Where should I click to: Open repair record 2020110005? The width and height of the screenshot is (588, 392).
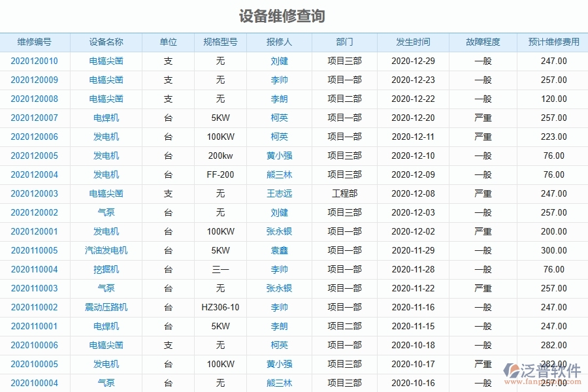click(x=35, y=250)
